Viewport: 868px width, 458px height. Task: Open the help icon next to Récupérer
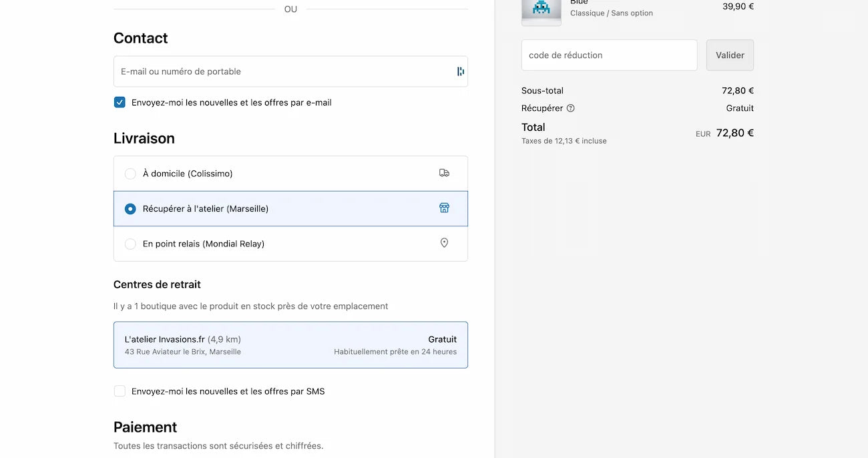[570, 108]
